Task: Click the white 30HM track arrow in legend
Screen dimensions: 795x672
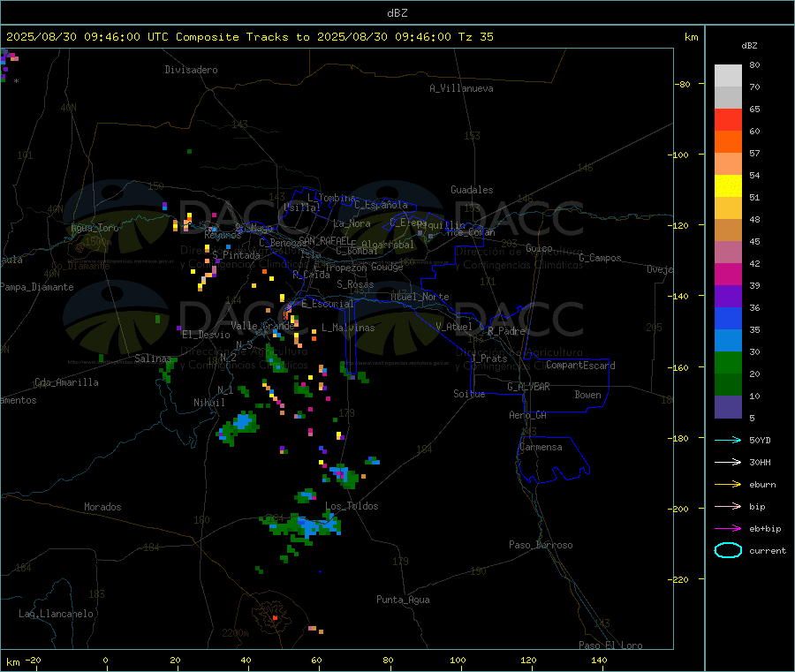Action: click(x=728, y=462)
